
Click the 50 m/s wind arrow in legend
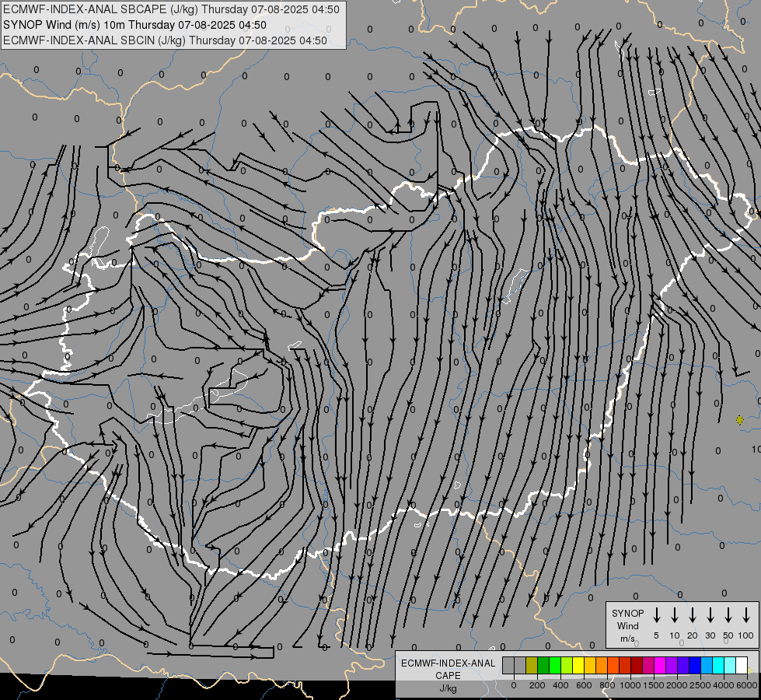pos(728,615)
